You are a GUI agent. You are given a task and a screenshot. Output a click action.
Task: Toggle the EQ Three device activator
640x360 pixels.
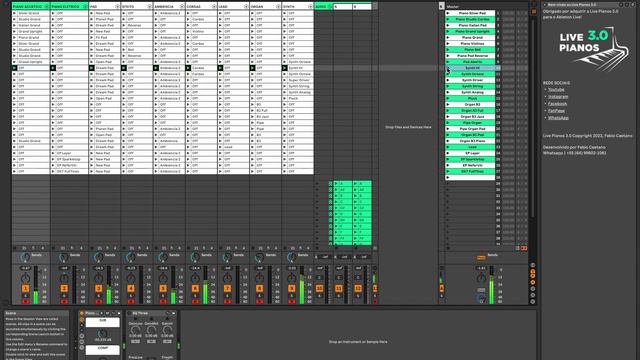coord(130,313)
